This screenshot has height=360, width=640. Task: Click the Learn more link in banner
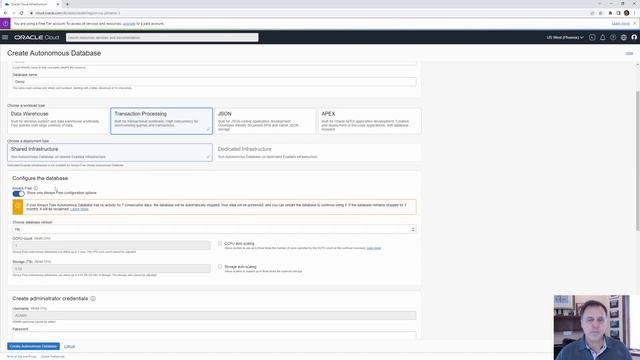(x=620, y=24)
